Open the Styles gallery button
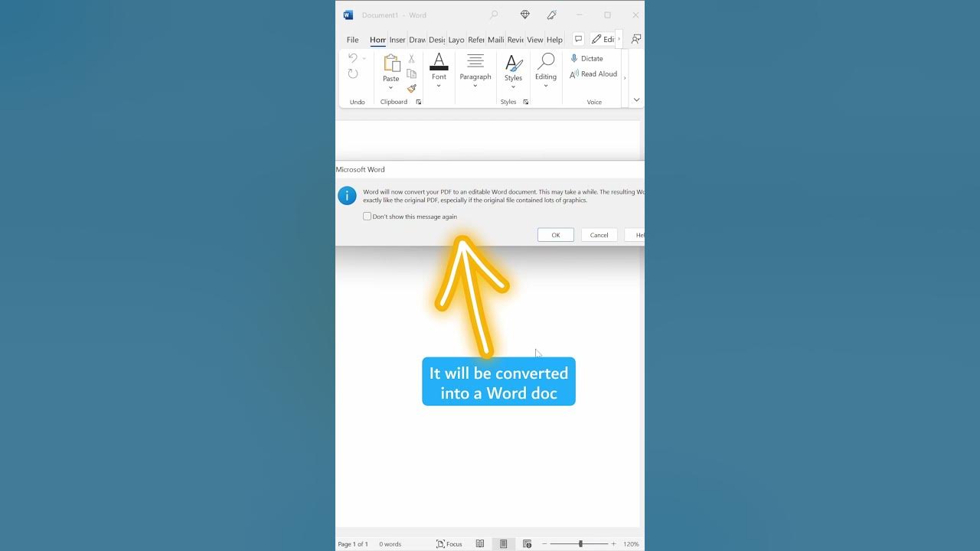980x551 pixels. click(x=514, y=70)
